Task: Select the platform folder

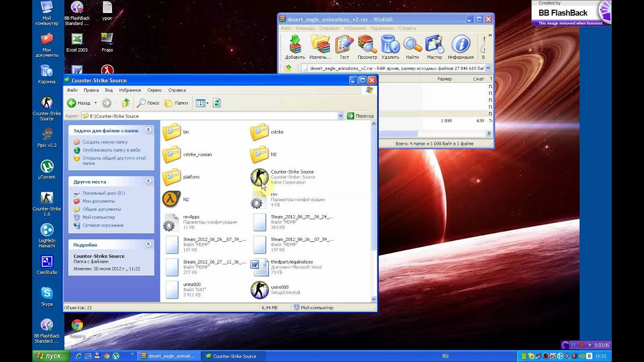Action: [x=182, y=177]
